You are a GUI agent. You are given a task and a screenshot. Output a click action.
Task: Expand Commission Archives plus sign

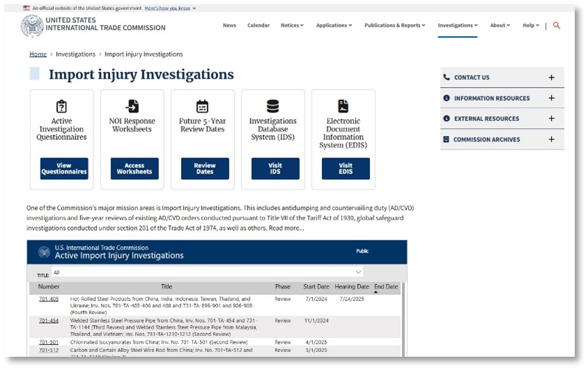tap(551, 139)
